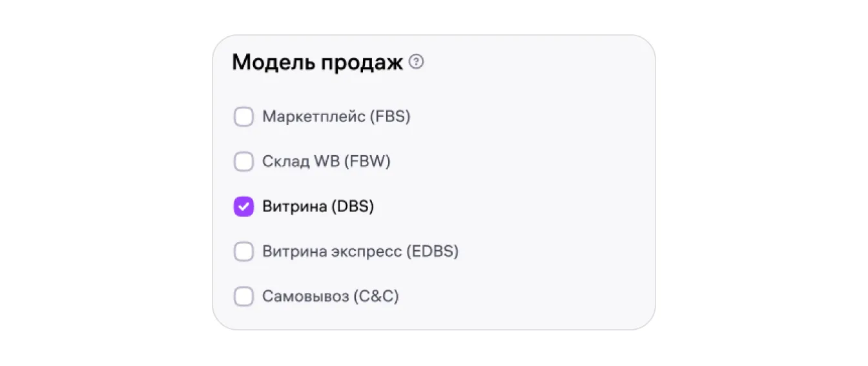Uncheck the purple Витрина (DBS) checkbox
This screenshot has height=366, width=868.
coord(243,207)
